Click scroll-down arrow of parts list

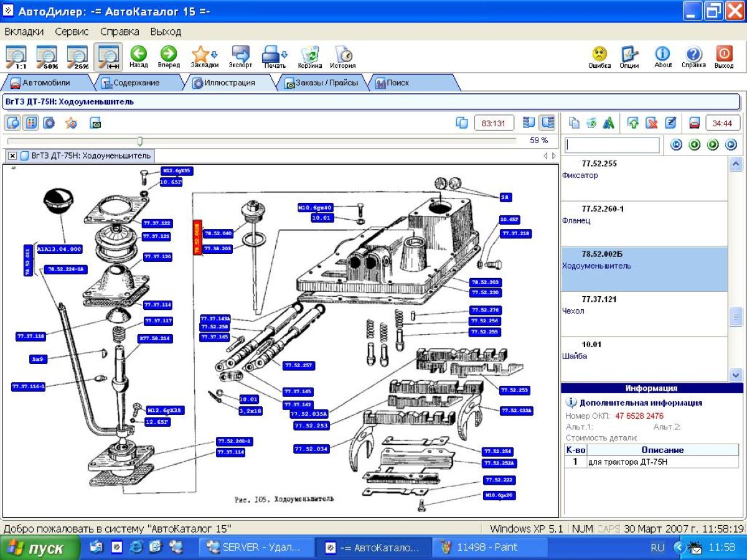pos(735,375)
